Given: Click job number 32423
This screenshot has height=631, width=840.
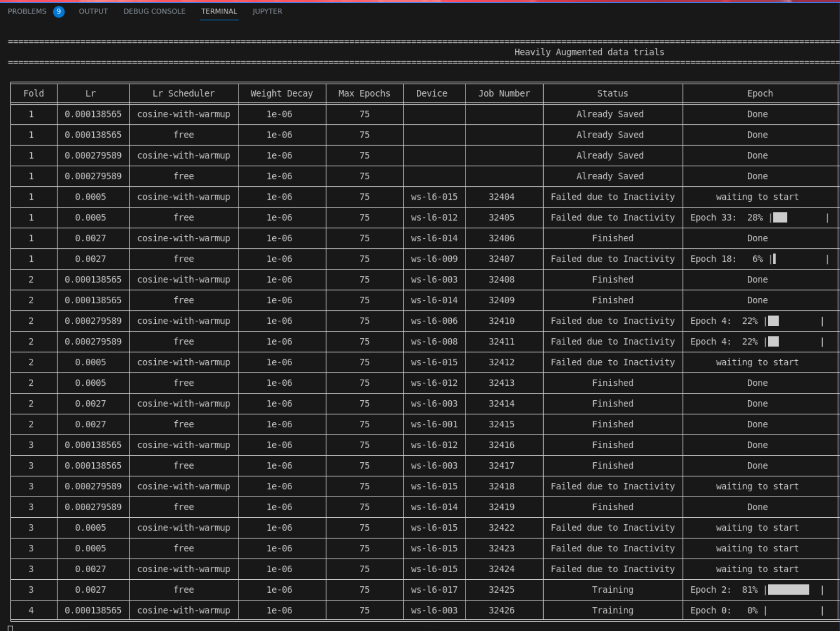Looking at the screenshot, I should 502,548.
